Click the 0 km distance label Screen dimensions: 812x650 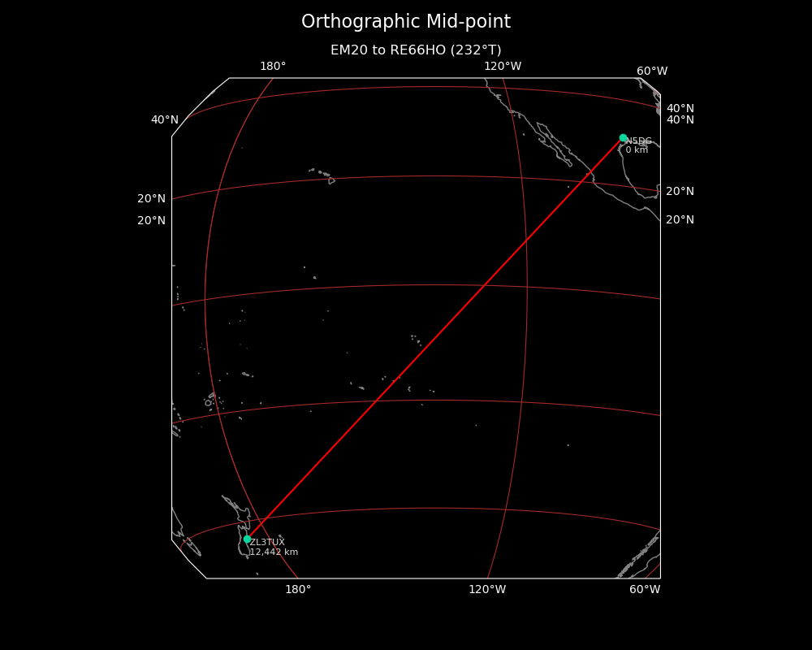637,150
